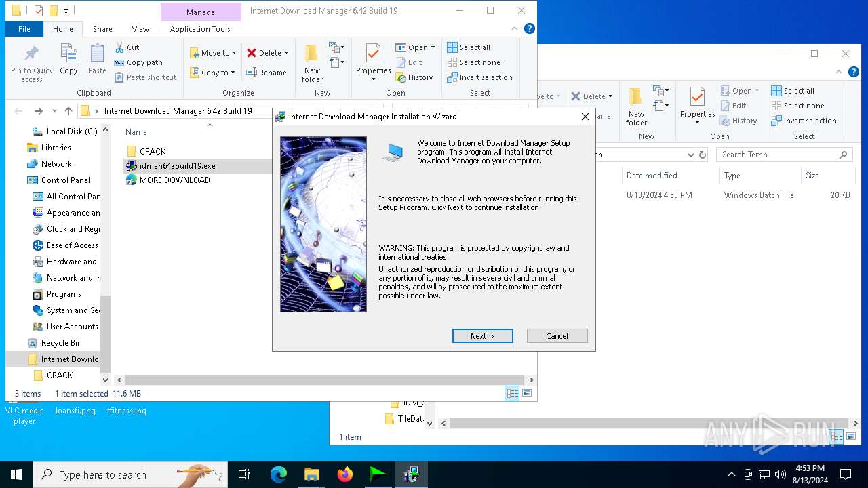This screenshot has width=868, height=488.
Task: Switch to Large icons view in front window
Action: 527,393
